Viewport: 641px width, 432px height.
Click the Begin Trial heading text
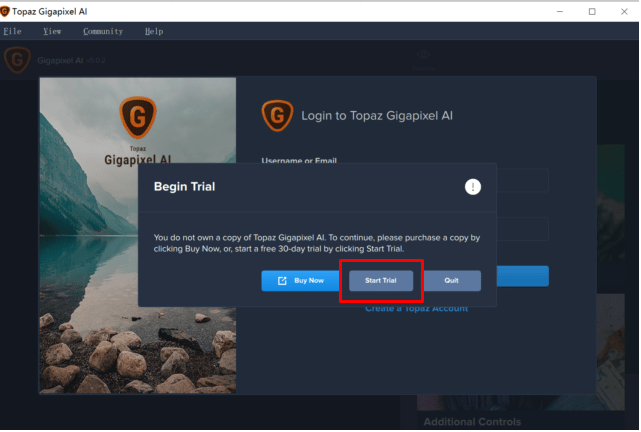coord(185,187)
